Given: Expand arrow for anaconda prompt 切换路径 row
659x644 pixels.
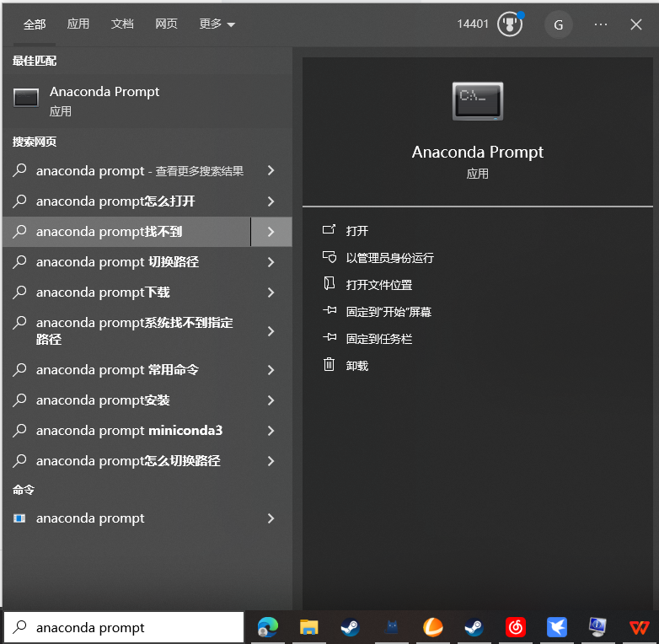Looking at the screenshot, I should (271, 262).
